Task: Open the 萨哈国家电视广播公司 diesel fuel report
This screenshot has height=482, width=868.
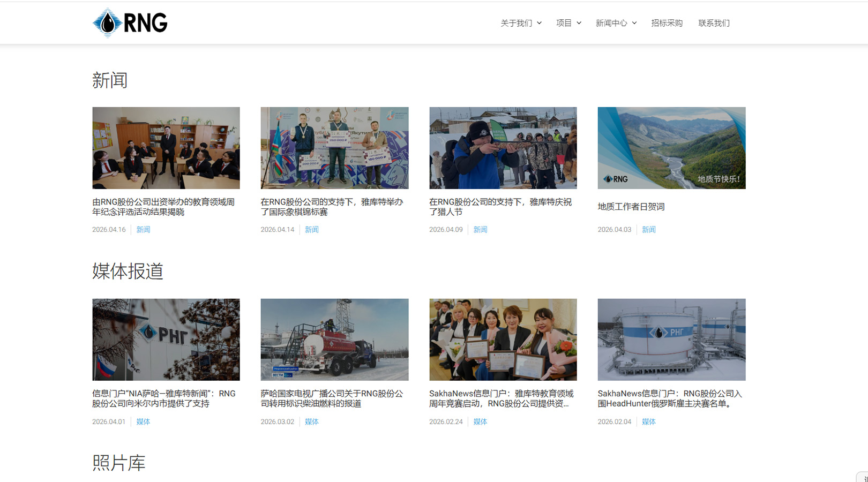Action: click(332, 398)
